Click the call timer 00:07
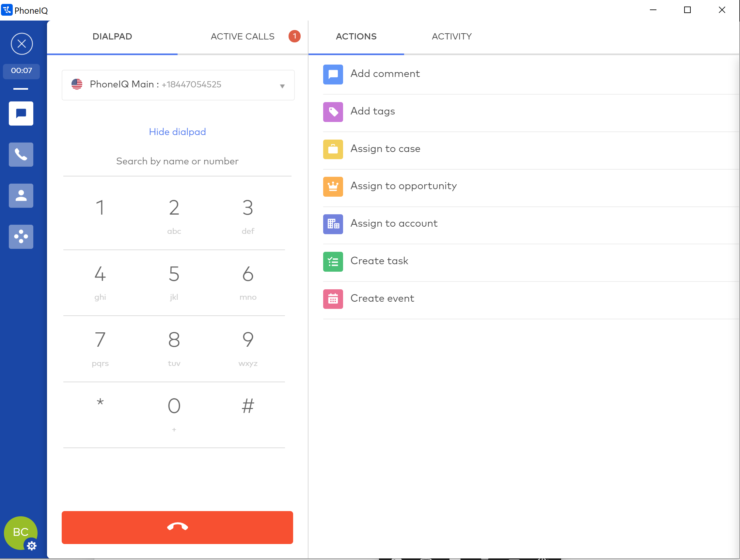740x560 pixels. tap(22, 71)
